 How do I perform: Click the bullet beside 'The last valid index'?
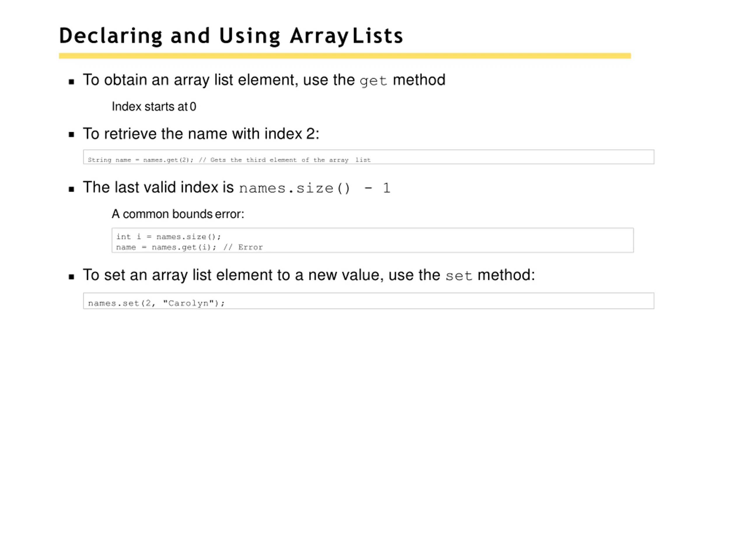tap(71, 189)
